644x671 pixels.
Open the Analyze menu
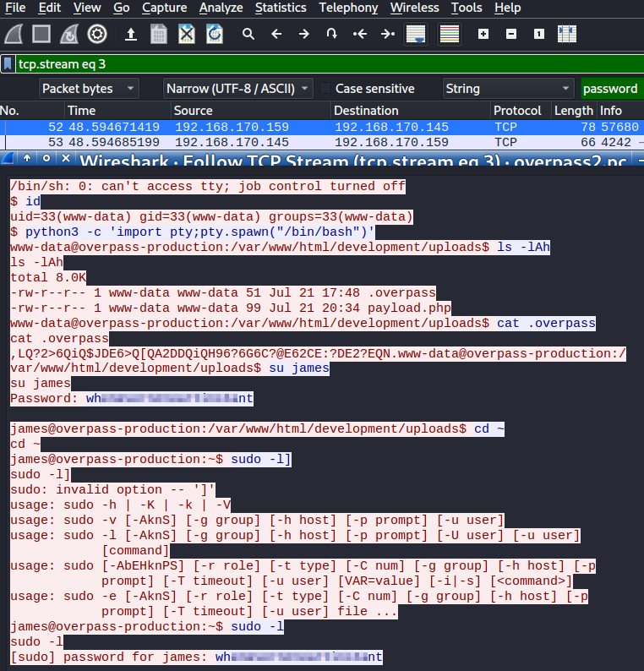(x=221, y=8)
